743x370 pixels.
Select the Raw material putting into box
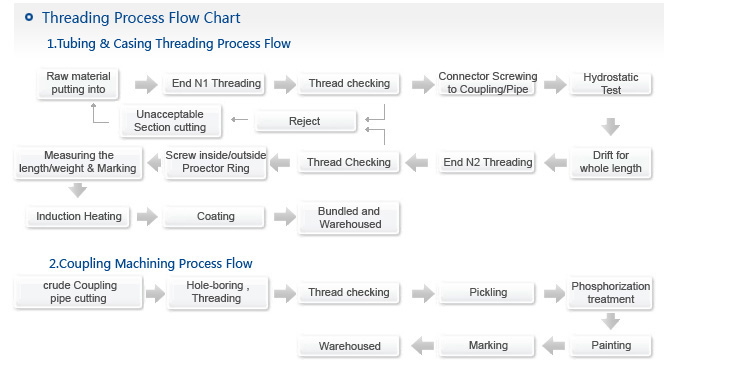(78, 83)
